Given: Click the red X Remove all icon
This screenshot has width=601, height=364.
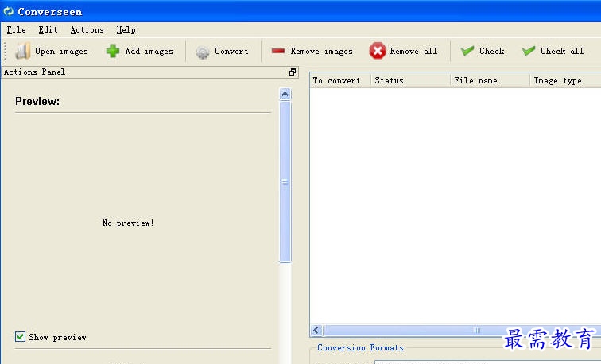Looking at the screenshot, I should [377, 51].
